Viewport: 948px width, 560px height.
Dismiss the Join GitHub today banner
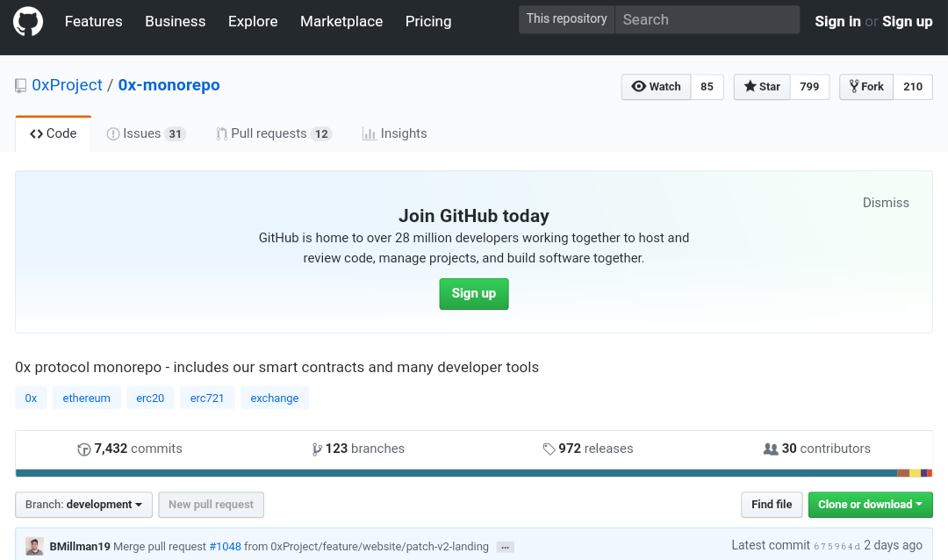[x=886, y=203]
